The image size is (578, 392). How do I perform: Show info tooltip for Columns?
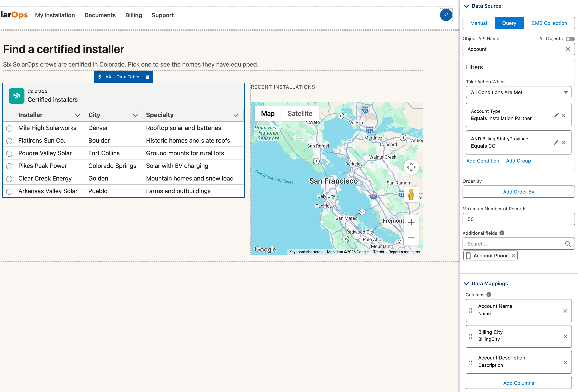[x=489, y=294]
